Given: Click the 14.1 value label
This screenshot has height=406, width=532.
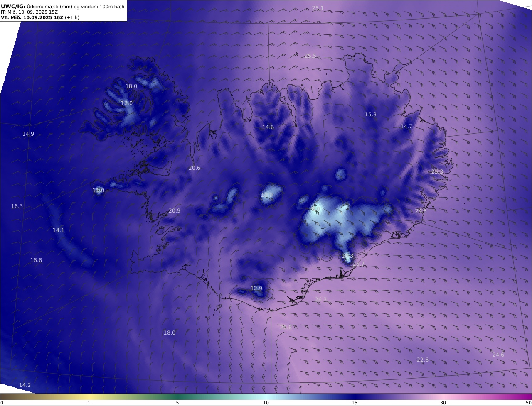Looking at the screenshot, I should click(x=59, y=230).
